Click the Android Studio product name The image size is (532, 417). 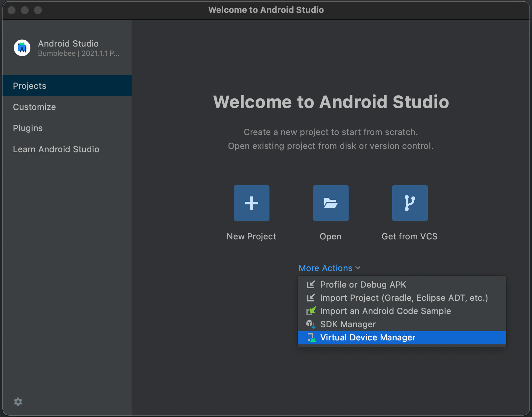pyautogui.click(x=68, y=44)
